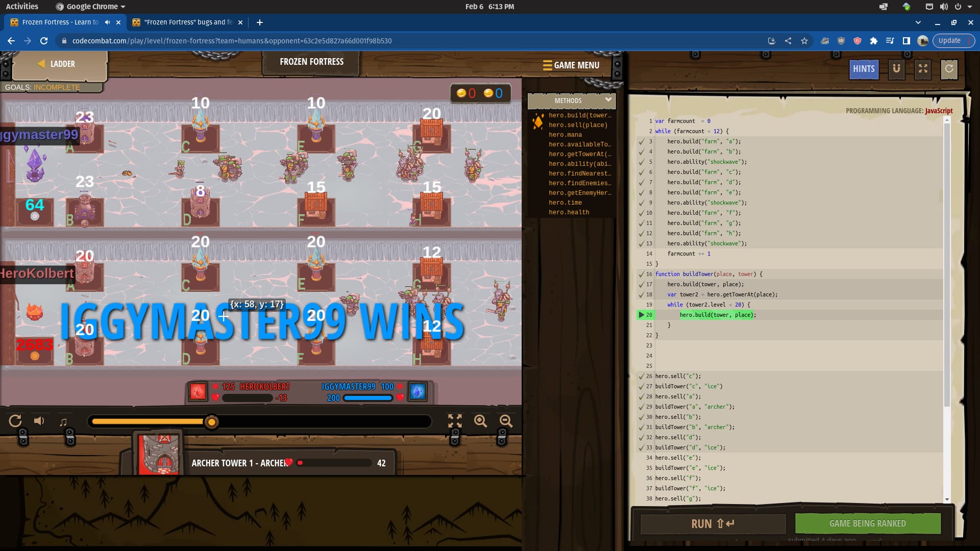Click the remote desktop tray icon

tap(884, 7)
